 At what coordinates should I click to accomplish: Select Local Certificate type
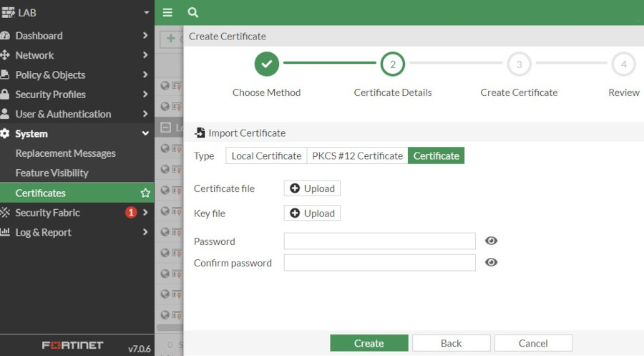pyautogui.click(x=266, y=156)
